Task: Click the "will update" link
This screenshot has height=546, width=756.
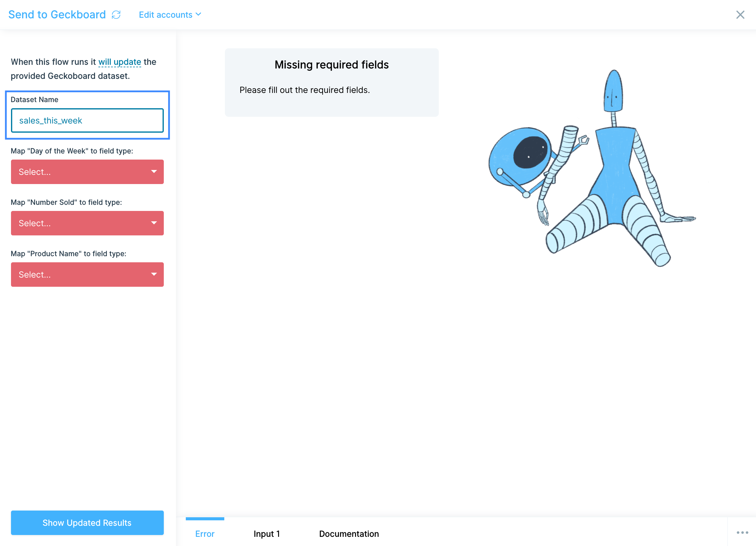Action: pos(120,62)
